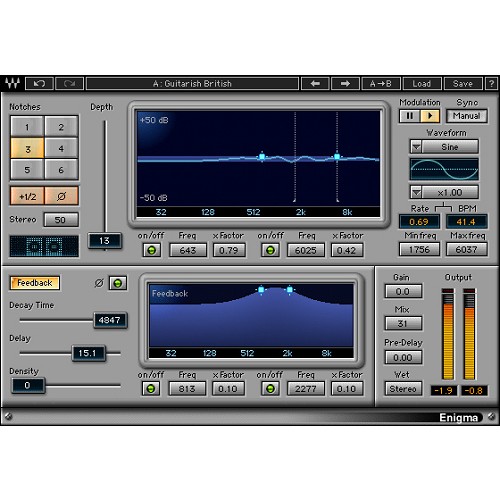Change the Wet mode Stereo button

coord(403,389)
